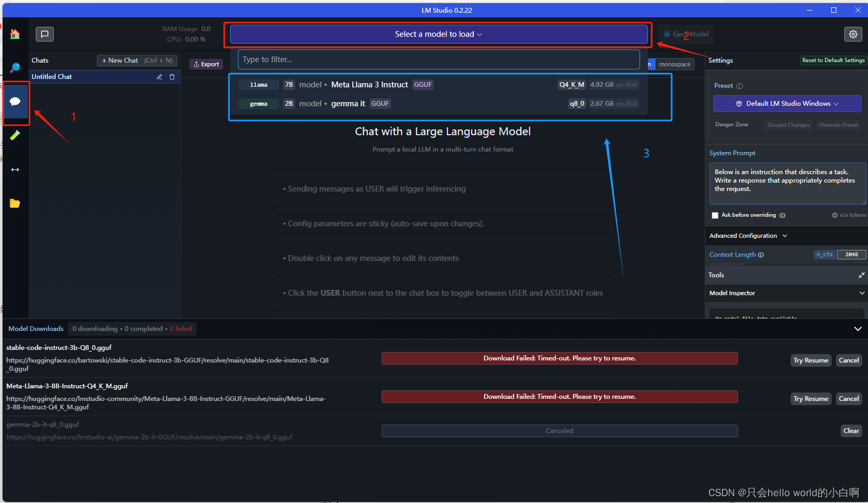Screen dimensions: 868x503
Task: Click Reset to Default Settings
Action: [833, 61]
